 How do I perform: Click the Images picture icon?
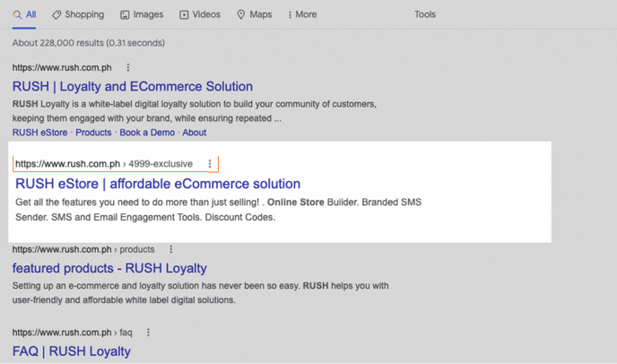pos(125,15)
